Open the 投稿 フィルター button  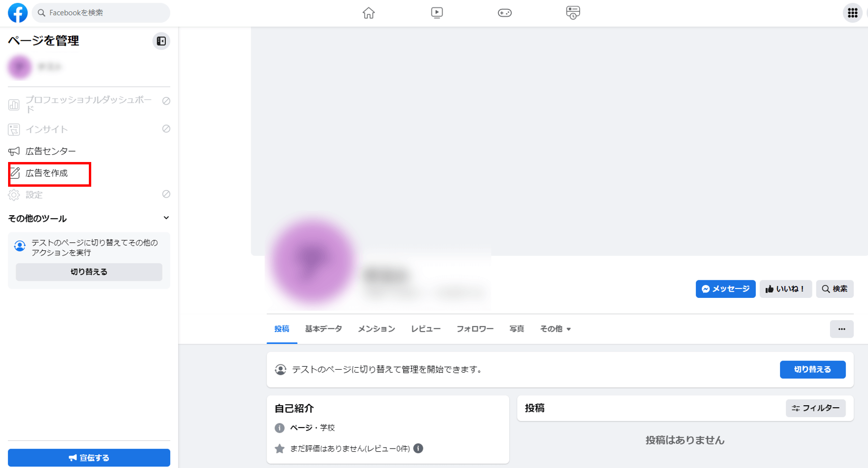pyautogui.click(x=815, y=408)
